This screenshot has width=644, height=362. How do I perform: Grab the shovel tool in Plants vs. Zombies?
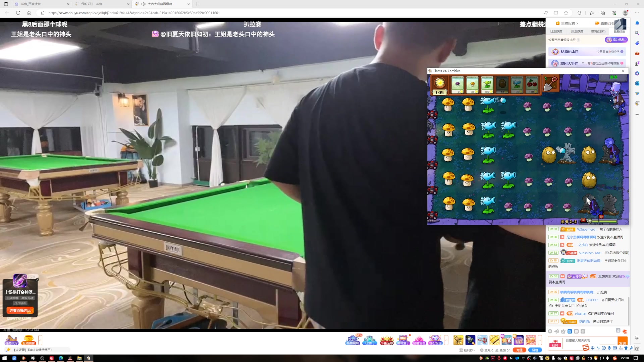550,83
